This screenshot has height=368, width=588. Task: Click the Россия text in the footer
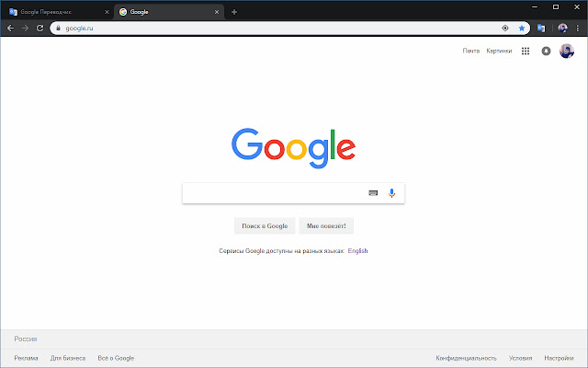(26, 339)
